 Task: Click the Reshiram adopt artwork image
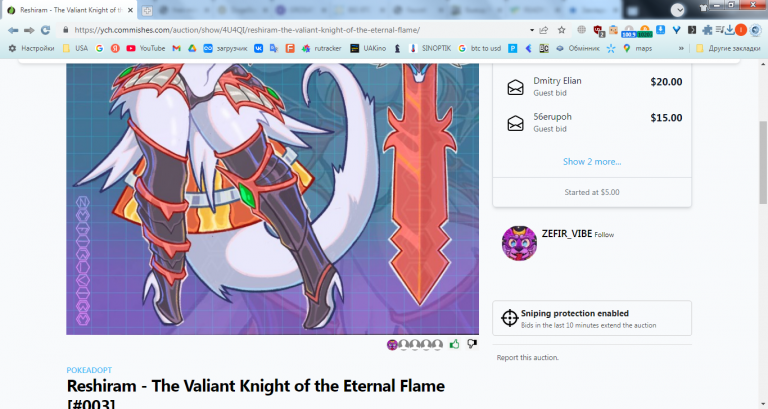pyautogui.click(x=272, y=199)
